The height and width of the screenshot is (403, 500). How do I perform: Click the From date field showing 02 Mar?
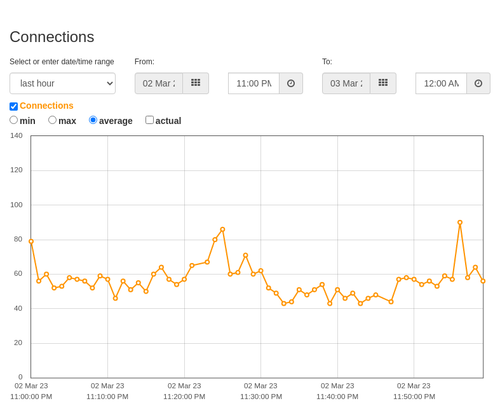click(x=159, y=83)
